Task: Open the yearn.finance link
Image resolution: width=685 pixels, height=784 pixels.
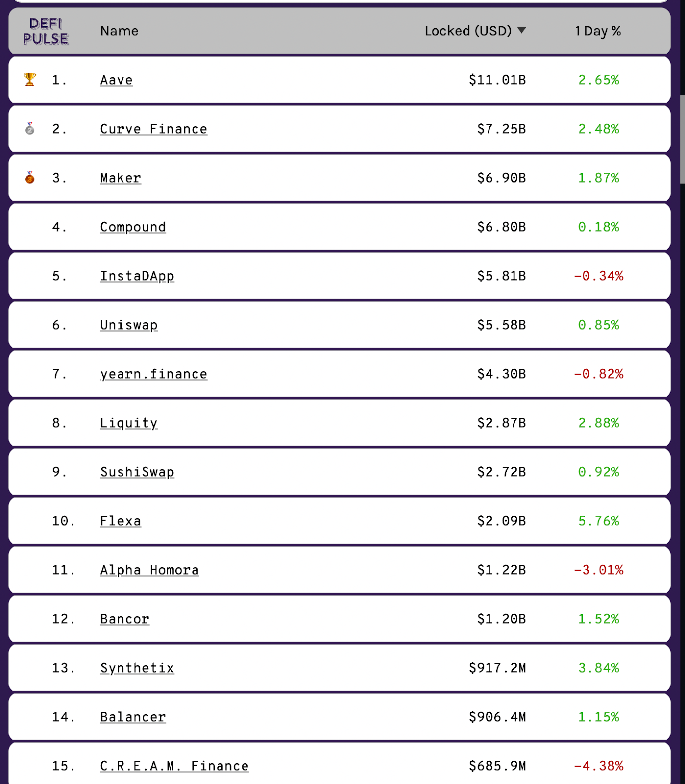Action: [x=154, y=374]
